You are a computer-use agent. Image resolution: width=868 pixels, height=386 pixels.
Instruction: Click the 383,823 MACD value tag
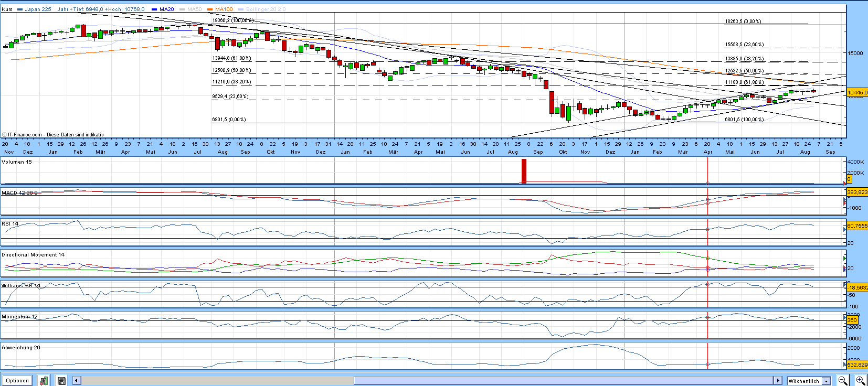[857, 192]
